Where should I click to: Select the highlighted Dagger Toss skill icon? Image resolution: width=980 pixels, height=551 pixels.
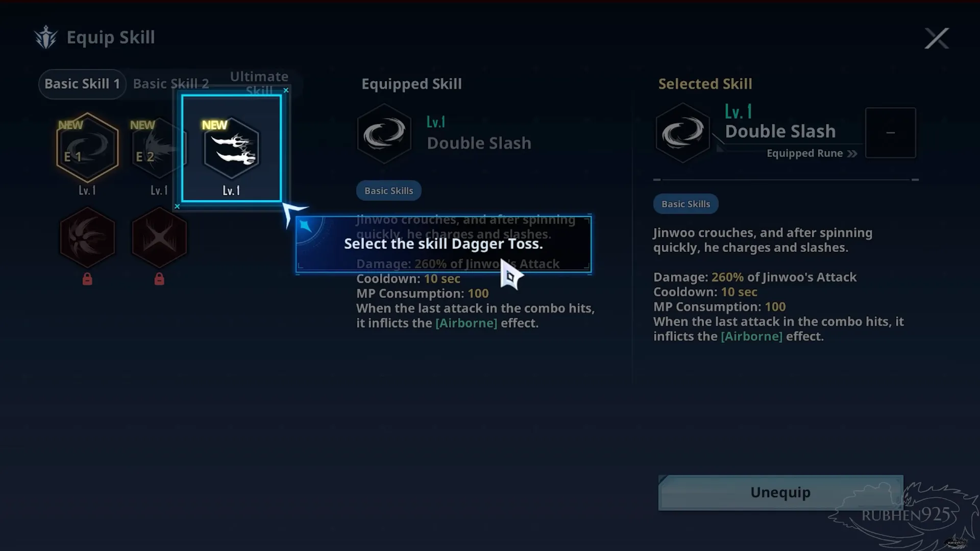[x=231, y=148]
